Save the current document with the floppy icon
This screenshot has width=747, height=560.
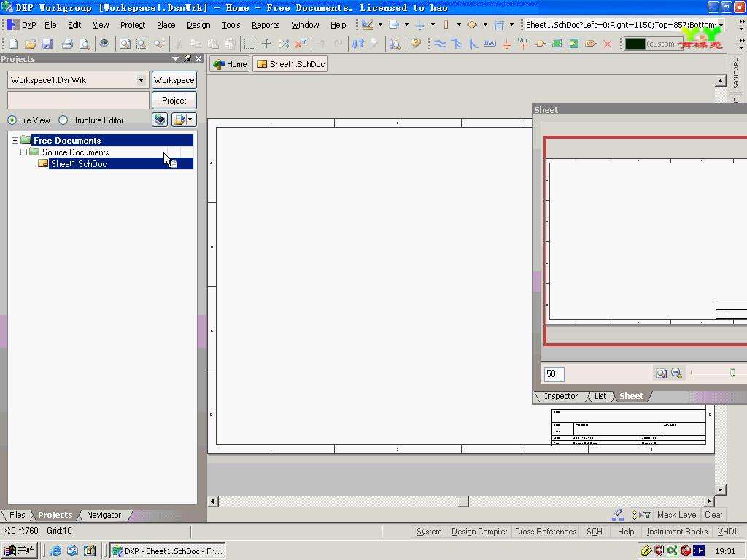47,44
